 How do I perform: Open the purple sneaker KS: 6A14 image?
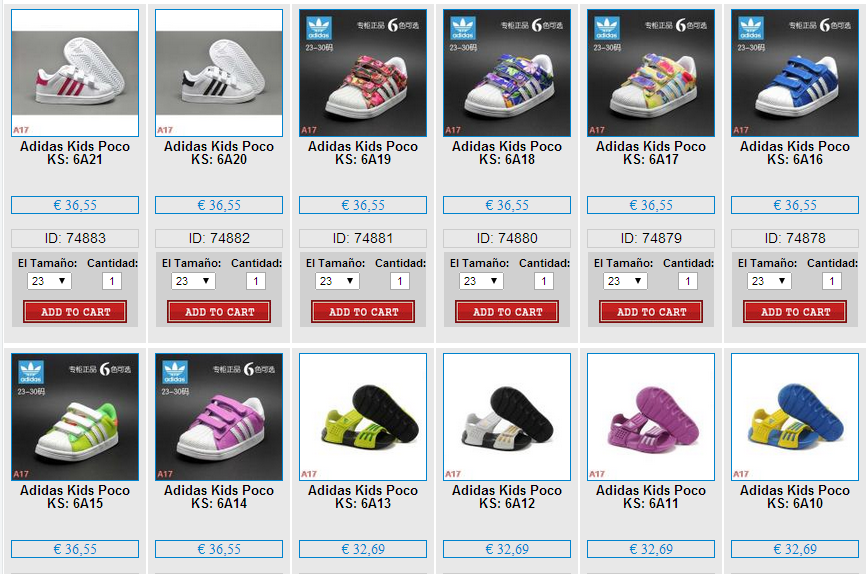tap(219, 417)
